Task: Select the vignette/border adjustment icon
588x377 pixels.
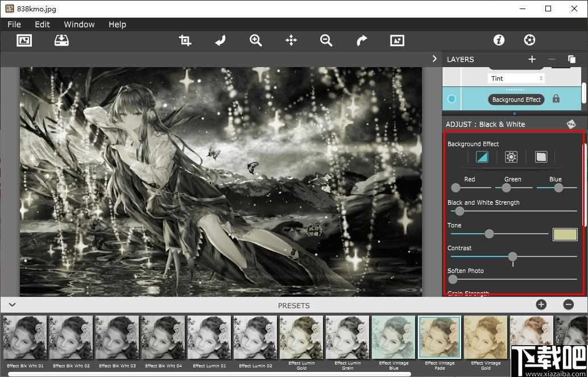Action: 541,157
